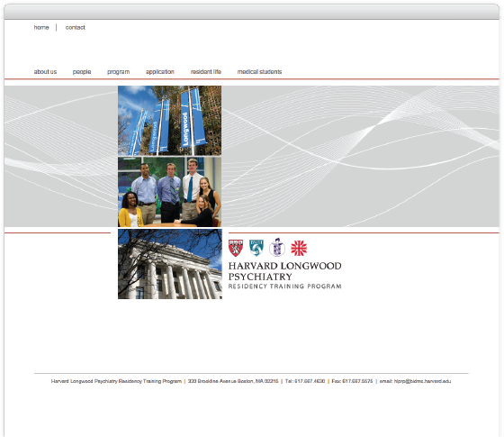
Task: Open the resident life section
Action: (206, 72)
